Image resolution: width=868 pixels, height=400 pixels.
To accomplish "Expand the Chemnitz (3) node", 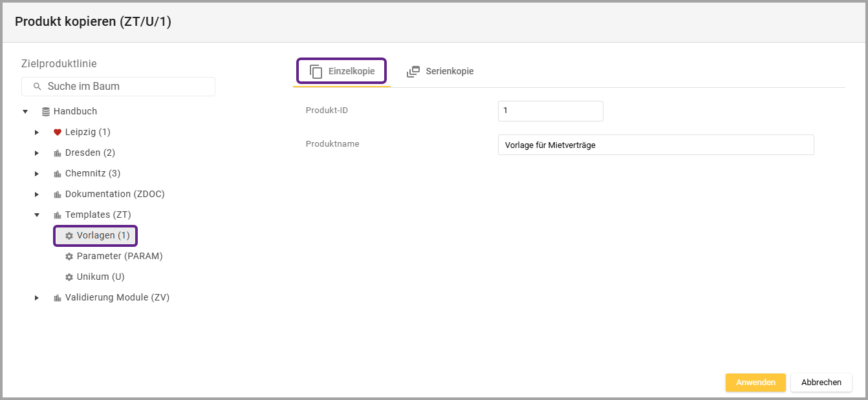I will (37, 174).
